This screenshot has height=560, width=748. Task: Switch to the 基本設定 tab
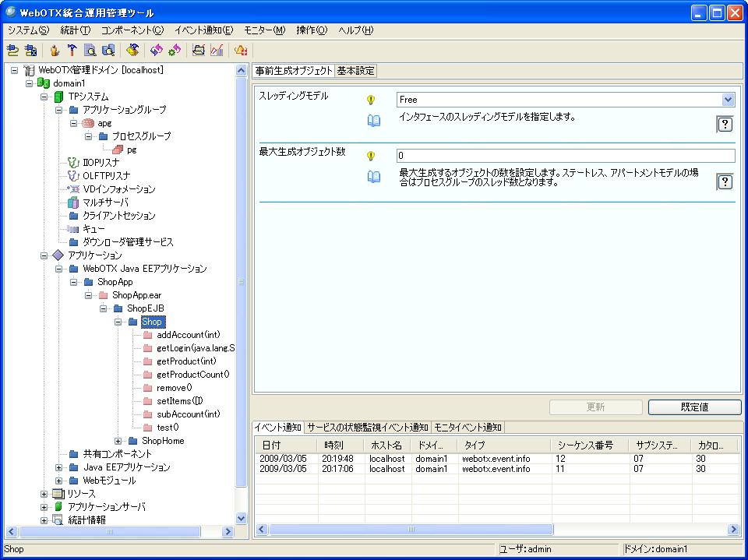click(x=356, y=71)
